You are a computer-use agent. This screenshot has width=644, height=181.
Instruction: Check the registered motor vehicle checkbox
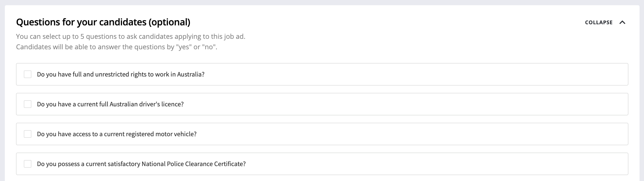(28, 134)
